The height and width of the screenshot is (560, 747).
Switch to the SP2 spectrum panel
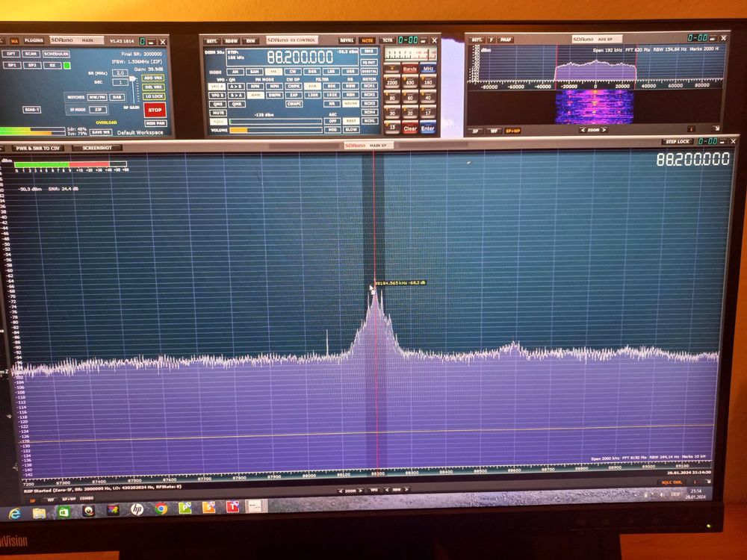[x=32, y=65]
